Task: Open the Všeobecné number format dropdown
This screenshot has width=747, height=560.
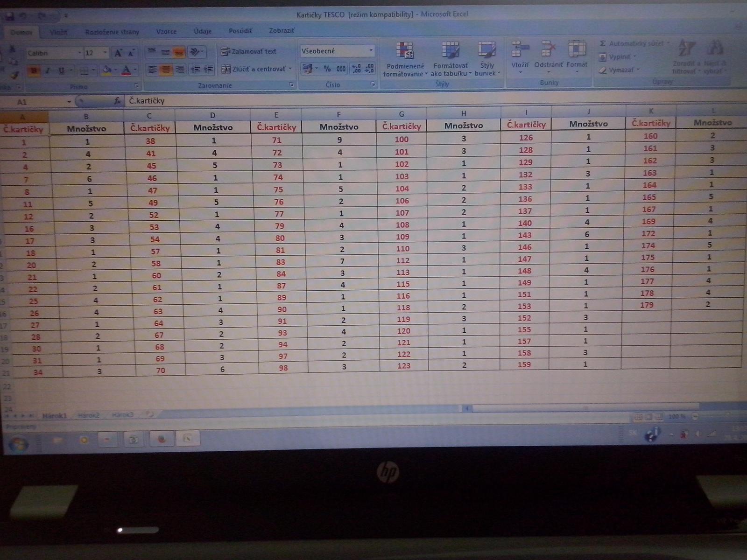Action: click(371, 51)
